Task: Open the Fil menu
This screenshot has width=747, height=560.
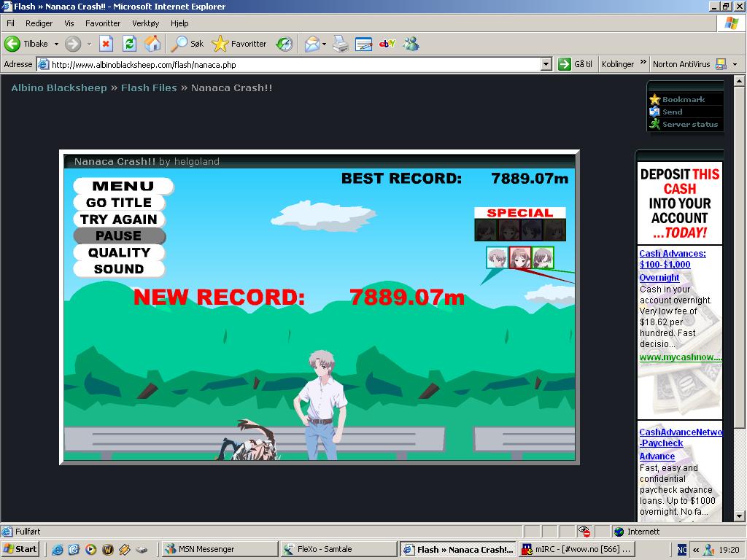Action: point(10,23)
